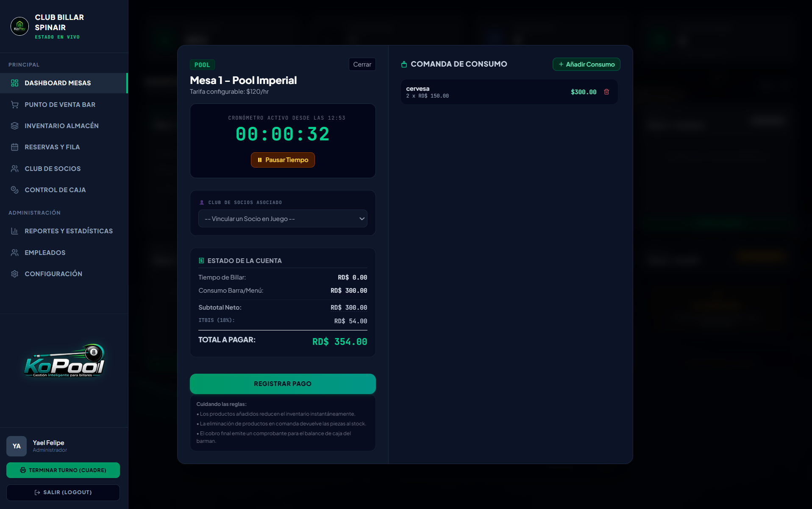The width and height of the screenshot is (812, 509).
Task: Click the total RD$ 354.00 value
Action: [x=339, y=342]
